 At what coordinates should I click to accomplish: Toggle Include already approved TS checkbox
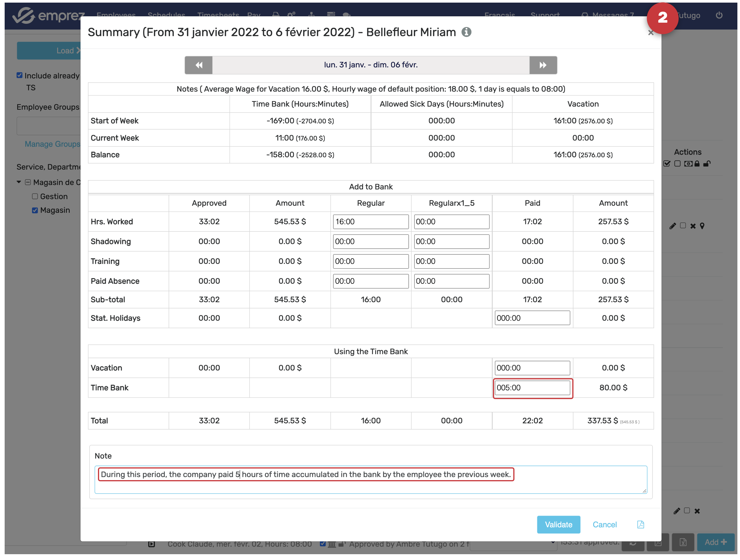tap(19, 75)
